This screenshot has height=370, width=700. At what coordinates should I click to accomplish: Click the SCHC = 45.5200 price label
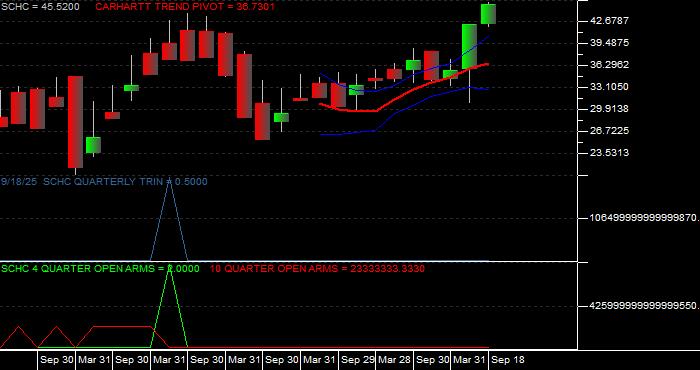(x=40, y=7)
